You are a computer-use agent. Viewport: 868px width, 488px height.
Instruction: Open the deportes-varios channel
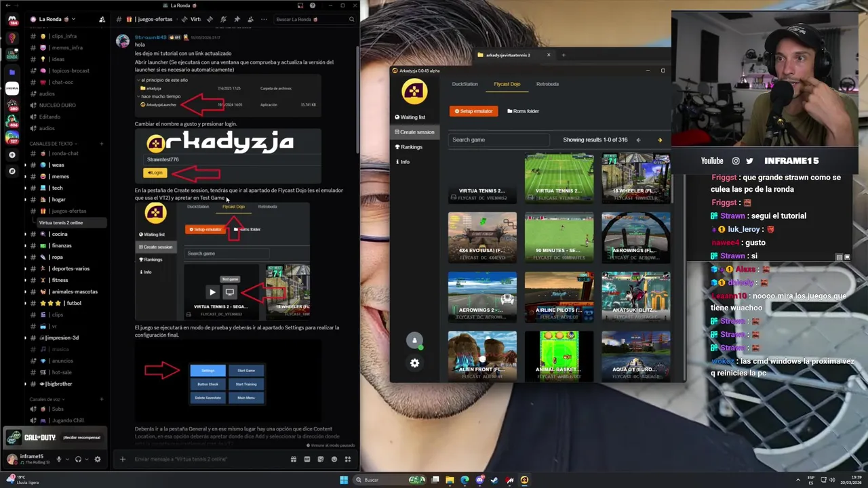tap(71, 268)
